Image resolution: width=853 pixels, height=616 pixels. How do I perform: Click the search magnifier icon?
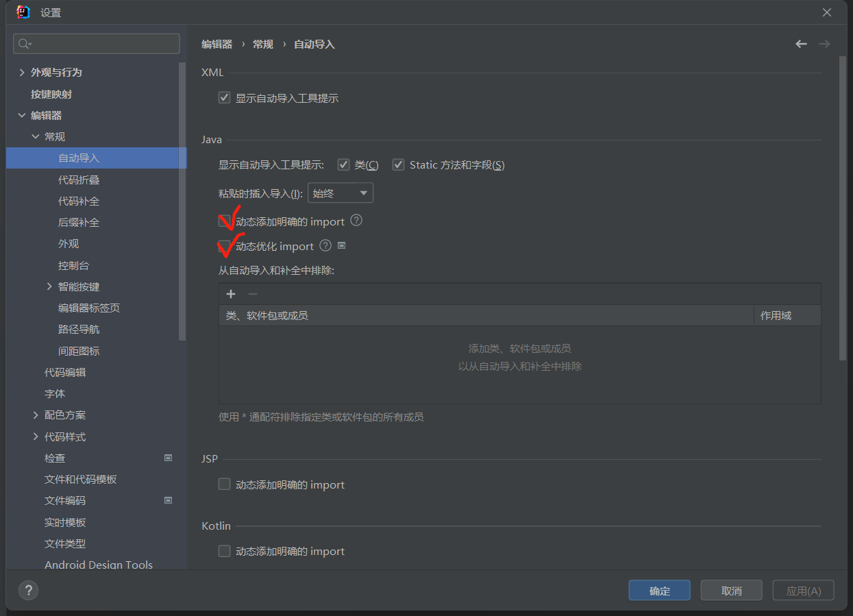point(24,44)
